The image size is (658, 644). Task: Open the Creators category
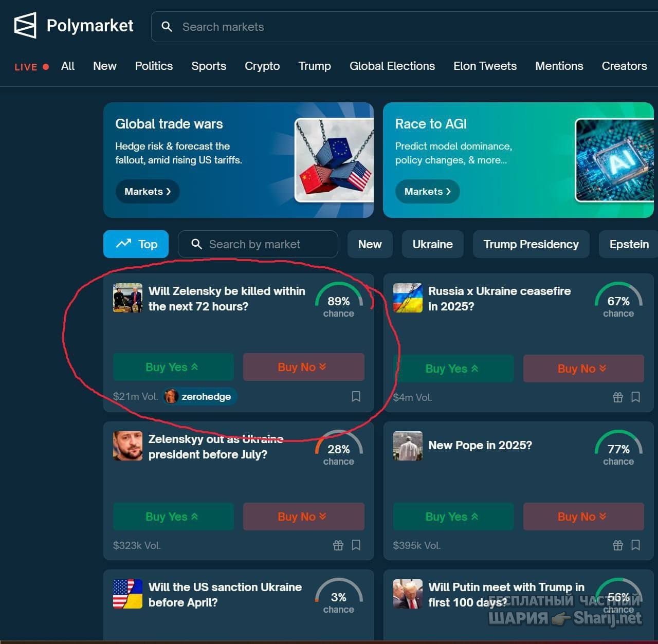tap(625, 66)
